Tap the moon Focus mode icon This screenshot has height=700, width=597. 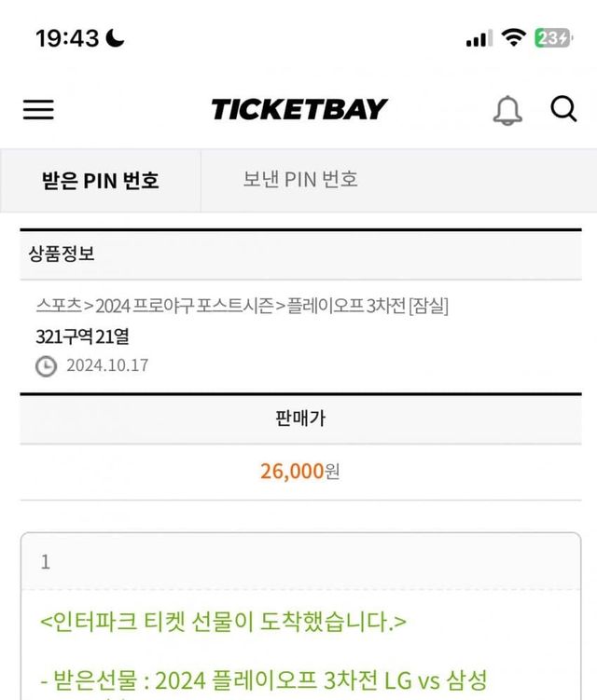(115, 38)
